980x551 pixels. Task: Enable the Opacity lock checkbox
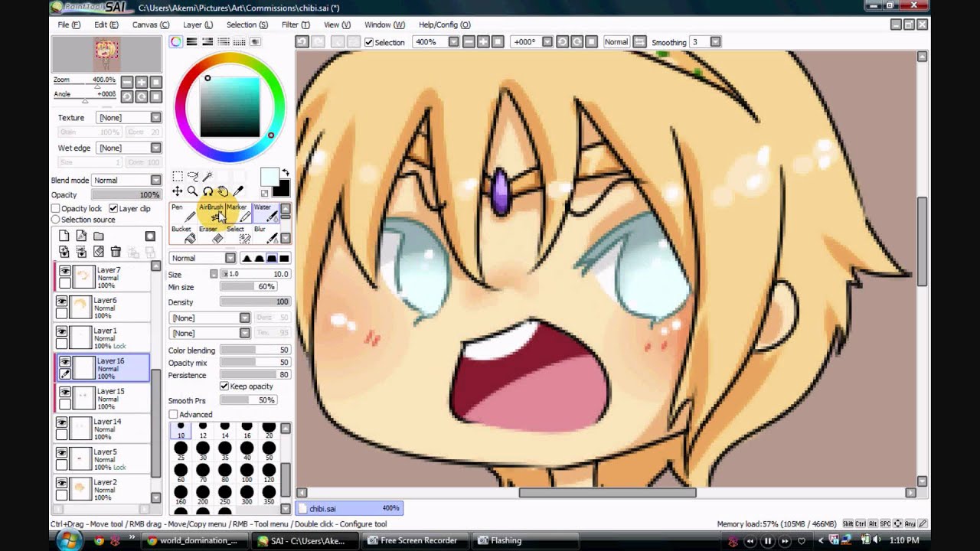tap(56, 208)
